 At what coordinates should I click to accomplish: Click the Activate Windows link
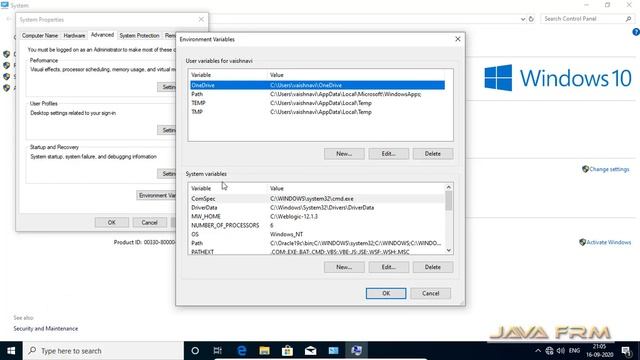(x=609, y=242)
